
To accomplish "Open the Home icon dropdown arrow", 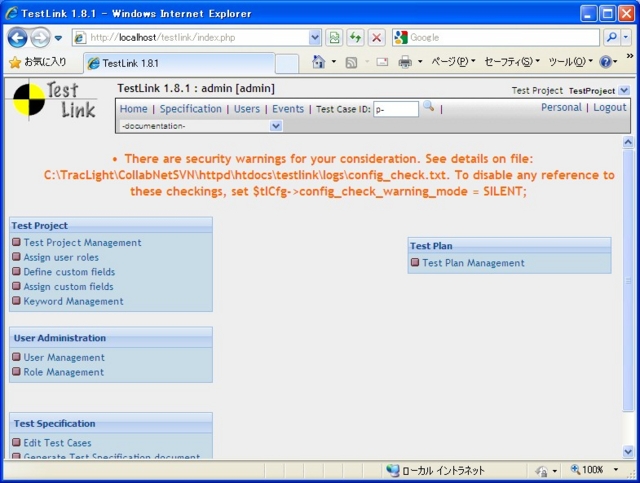I will point(333,62).
